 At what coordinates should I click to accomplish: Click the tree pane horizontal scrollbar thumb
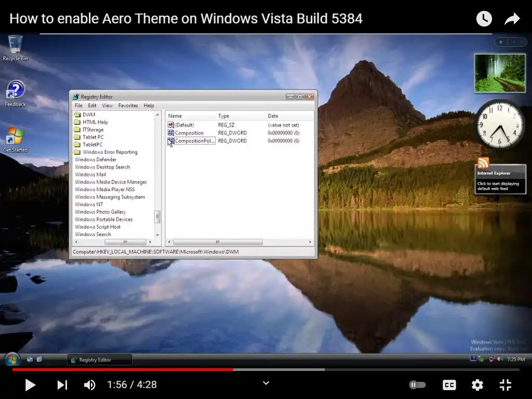point(125,242)
